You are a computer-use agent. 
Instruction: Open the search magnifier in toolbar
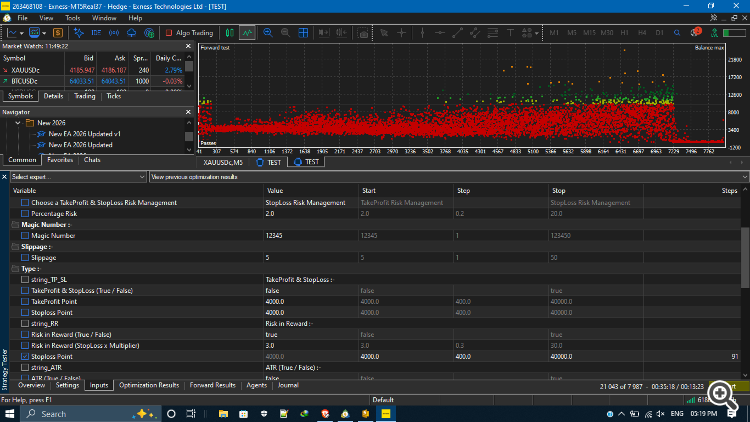tap(677, 33)
